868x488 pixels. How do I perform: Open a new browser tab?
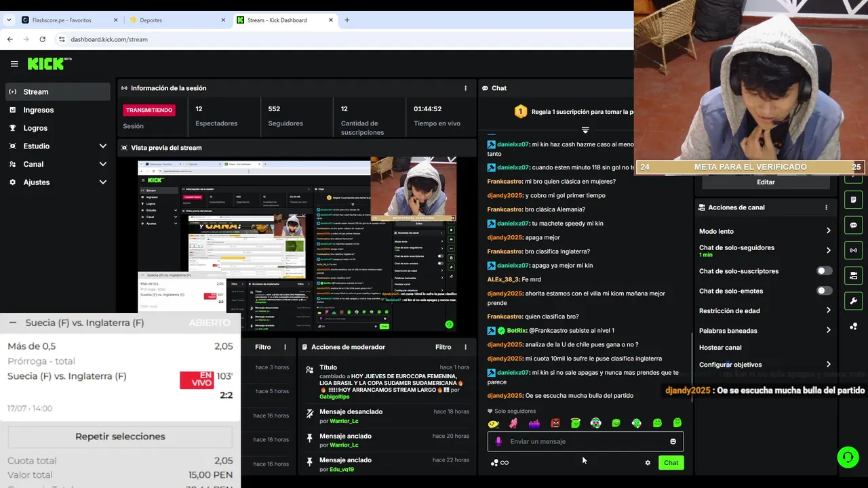coord(347,20)
